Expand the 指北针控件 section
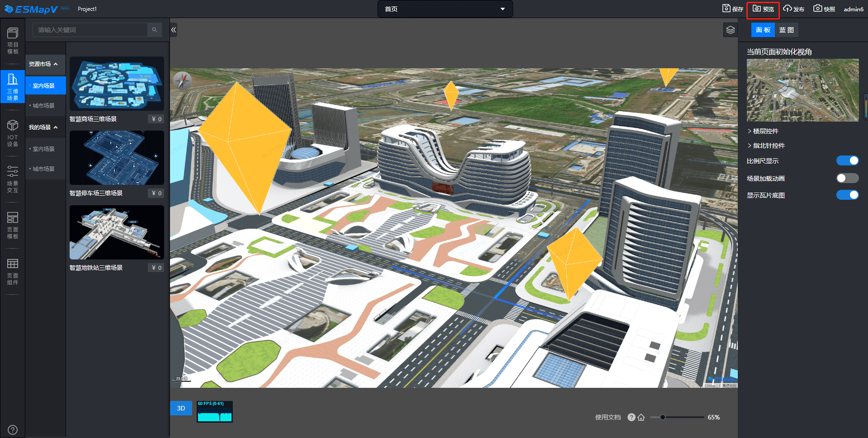 (x=769, y=146)
